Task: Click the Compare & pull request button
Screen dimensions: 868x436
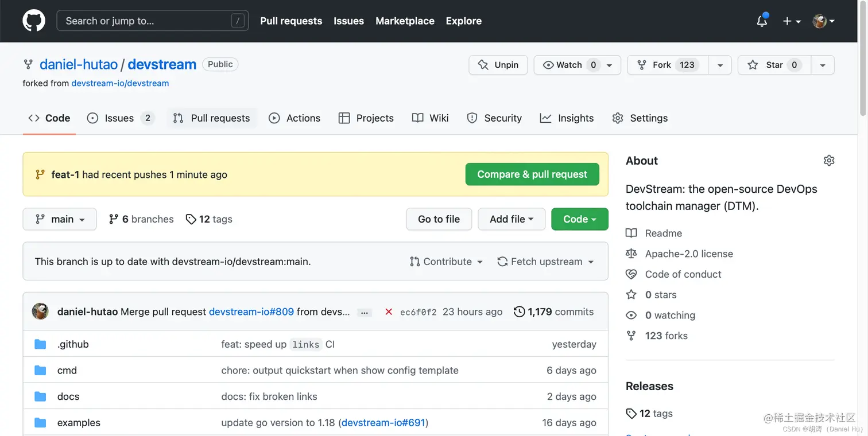Action: coord(532,174)
